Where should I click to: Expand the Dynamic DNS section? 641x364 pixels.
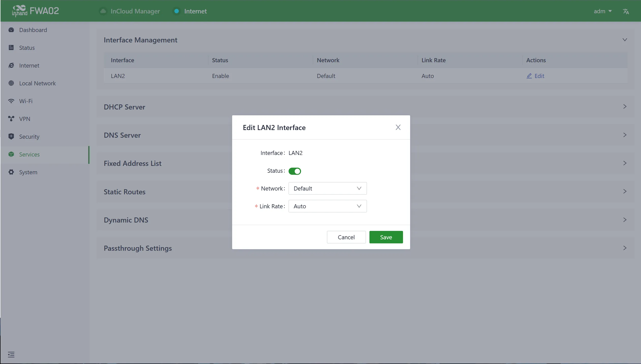[625, 220]
